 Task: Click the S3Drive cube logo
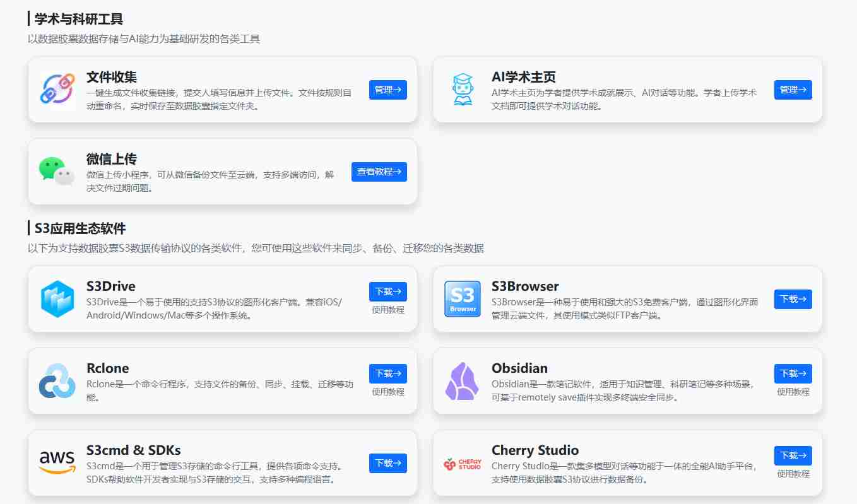point(57,299)
